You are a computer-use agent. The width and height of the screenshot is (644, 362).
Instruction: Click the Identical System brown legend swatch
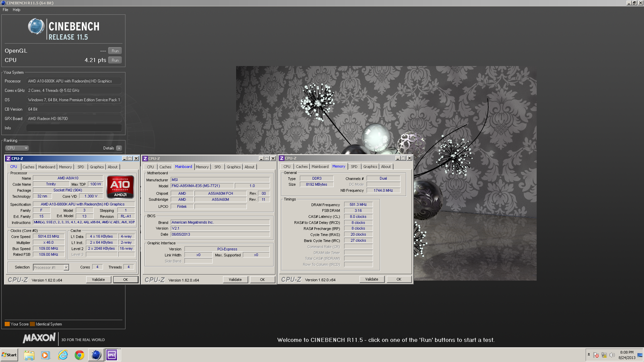coord(32,324)
